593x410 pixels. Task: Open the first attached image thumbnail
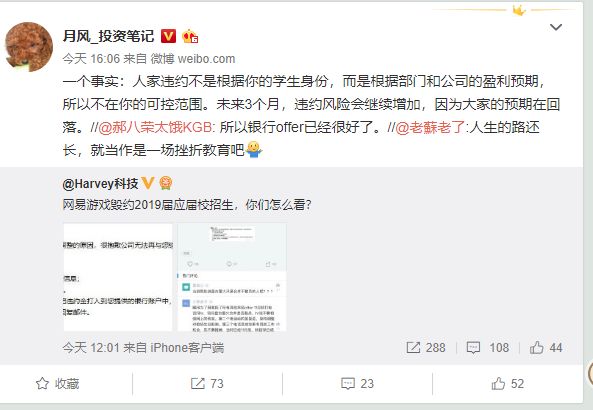118,277
